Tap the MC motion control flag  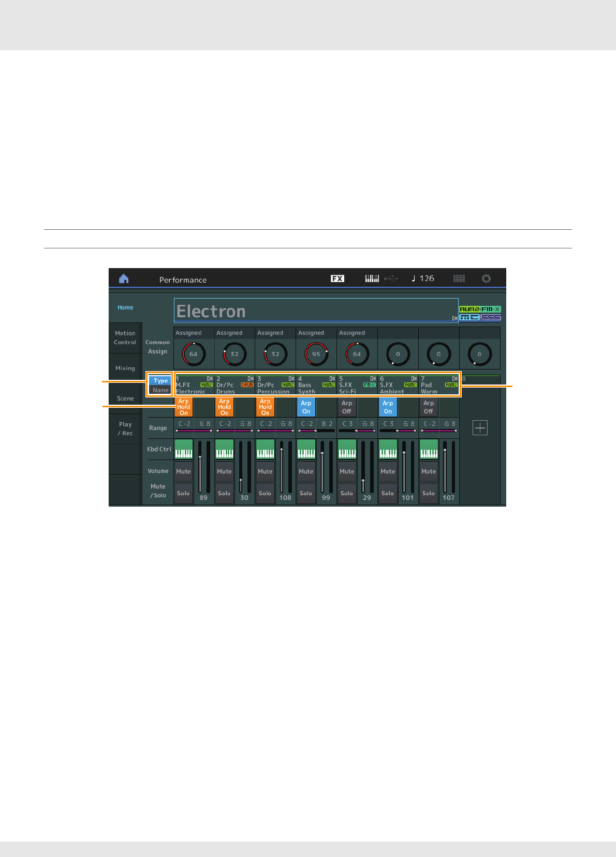470,317
